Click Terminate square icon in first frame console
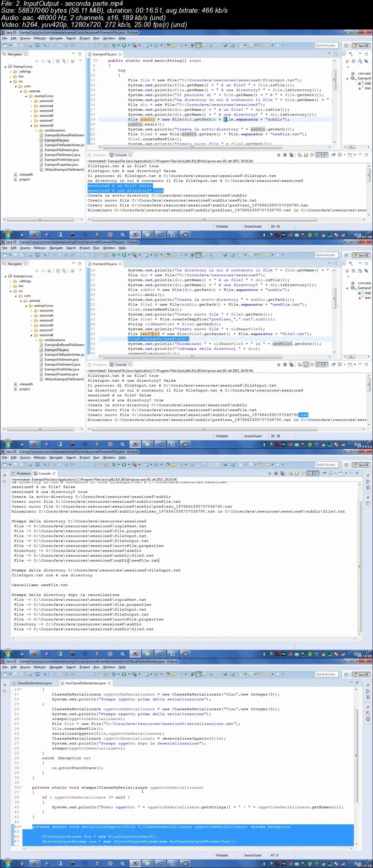Viewport: 373px width, 868px height. click(279, 155)
